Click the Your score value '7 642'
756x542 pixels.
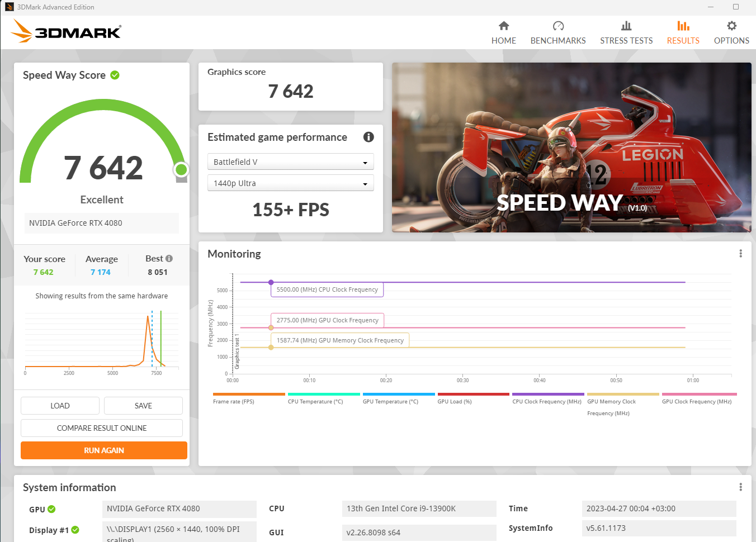tap(43, 272)
